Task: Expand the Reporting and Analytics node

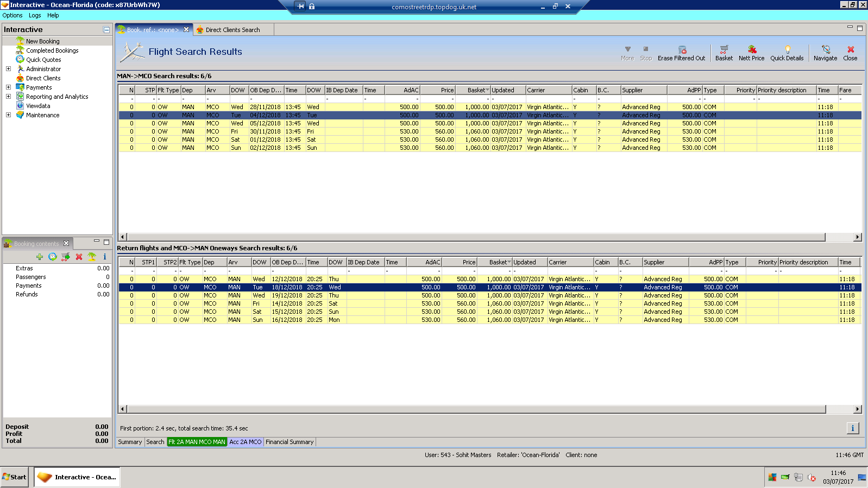Action: 8,97
